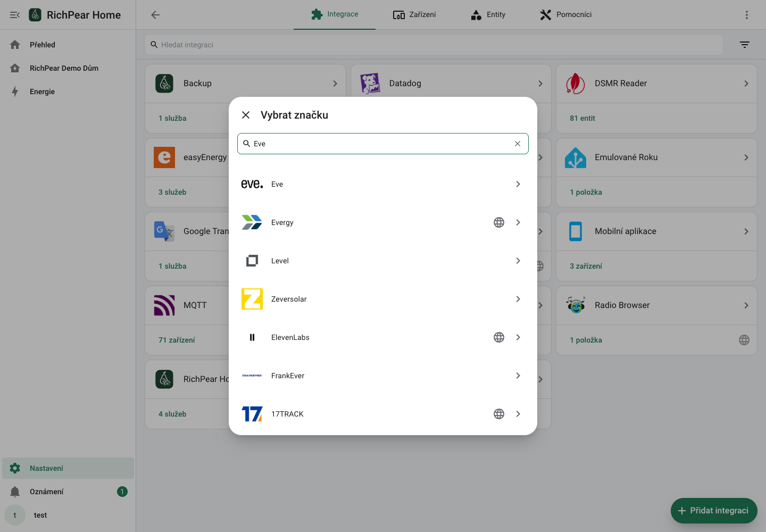Open the integrations filter menu
This screenshot has width=766, height=532.
click(745, 45)
